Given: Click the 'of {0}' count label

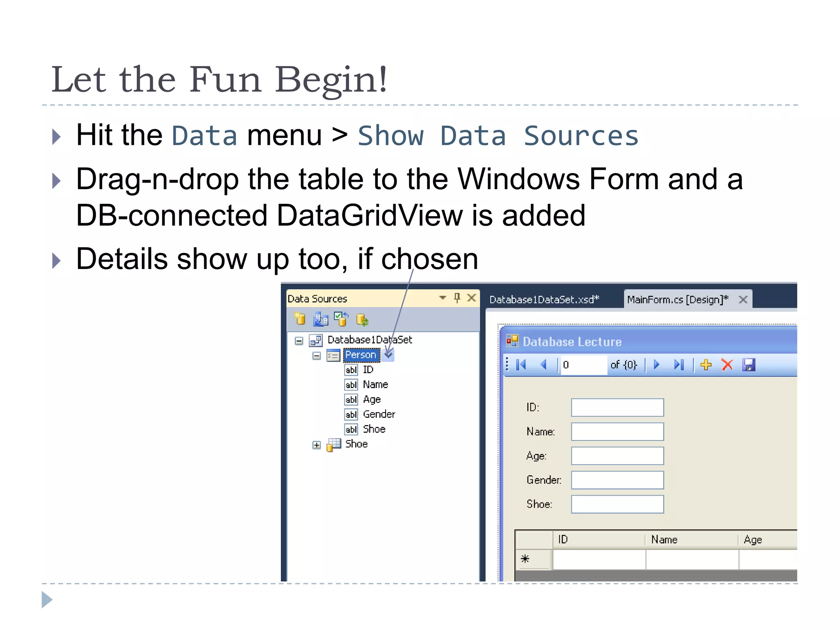Looking at the screenshot, I should tap(623, 365).
